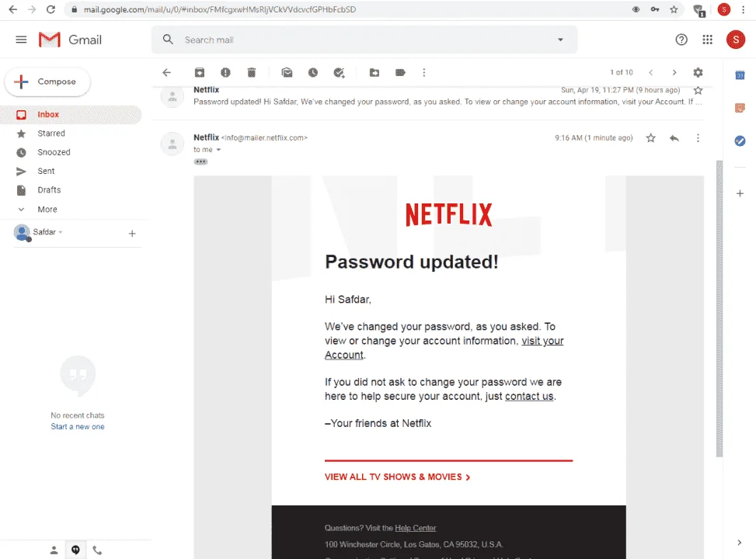The width and height of the screenshot is (756, 559).
Task: Report this email as spam
Action: click(x=225, y=73)
